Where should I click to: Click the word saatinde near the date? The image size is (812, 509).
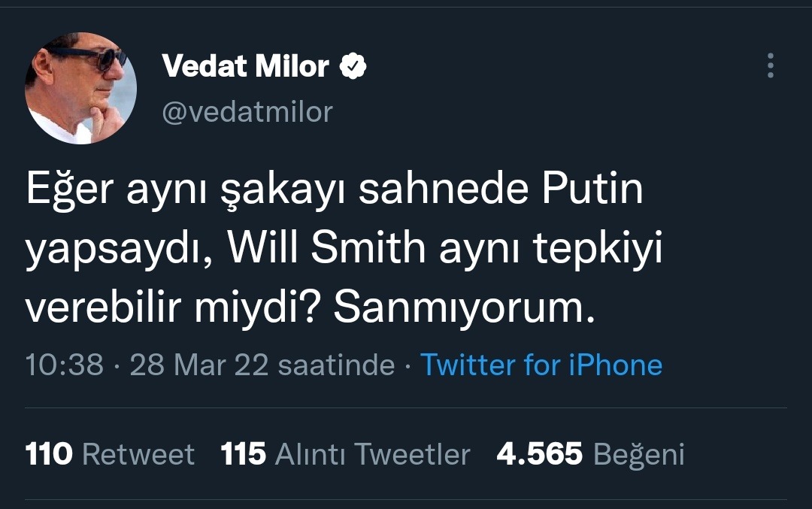coord(336,365)
